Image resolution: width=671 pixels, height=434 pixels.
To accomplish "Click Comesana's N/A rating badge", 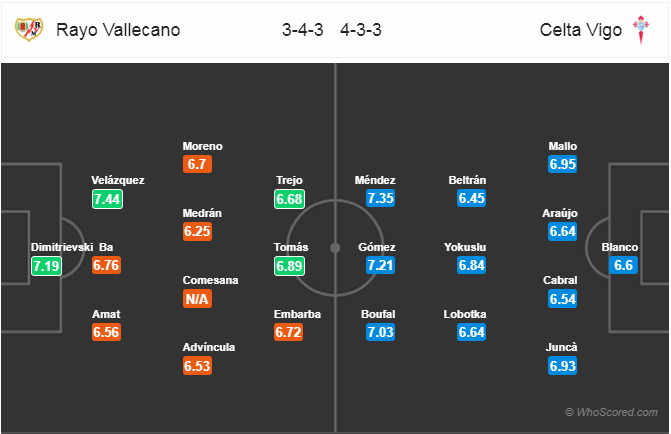I will 197,299.
